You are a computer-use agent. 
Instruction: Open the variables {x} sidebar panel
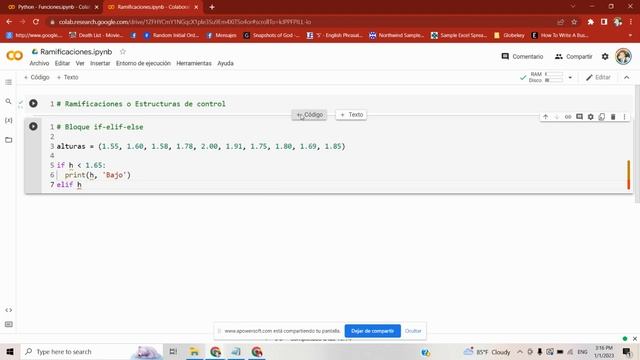(9, 120)
